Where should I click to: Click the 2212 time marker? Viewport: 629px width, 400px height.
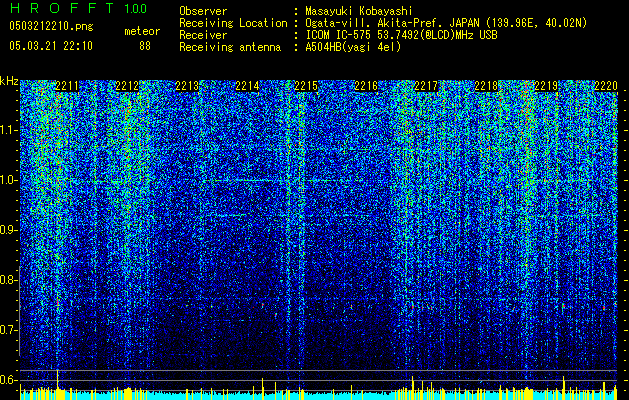(127, 86)
